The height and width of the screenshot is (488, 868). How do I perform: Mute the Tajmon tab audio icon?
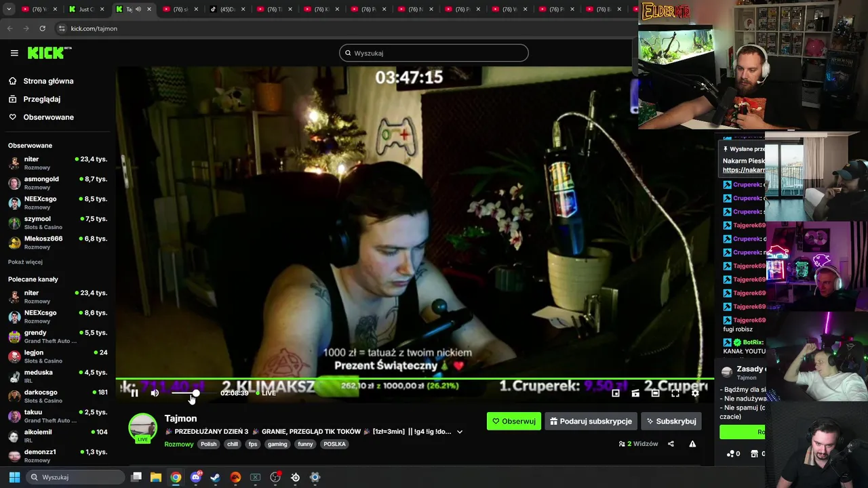coord(138,9)
